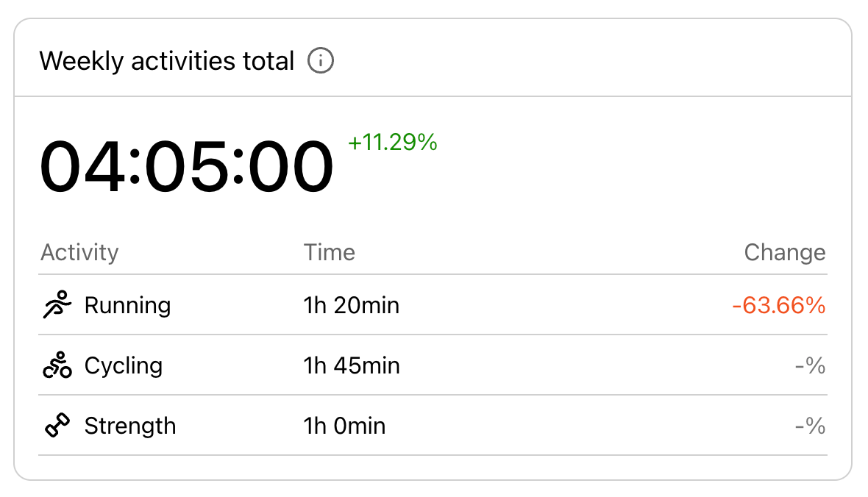Click the Time column header

pos(329,253)
